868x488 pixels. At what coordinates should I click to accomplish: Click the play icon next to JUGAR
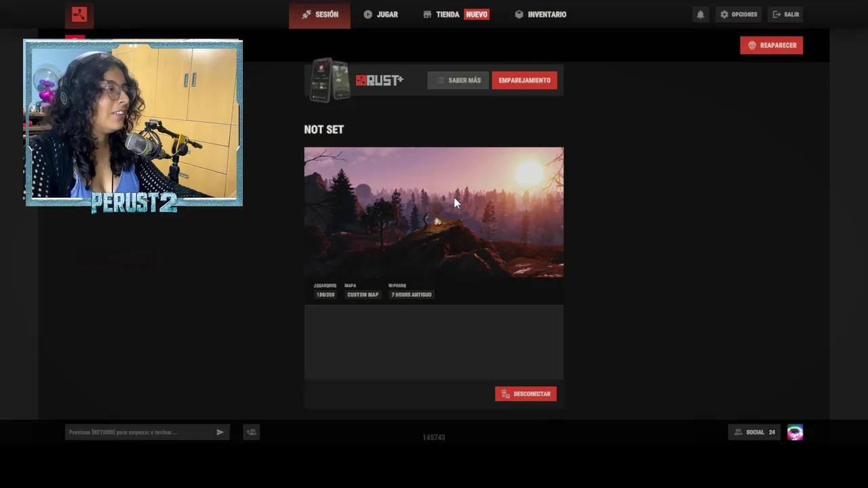pyautogui.click(x=368, y=14)
